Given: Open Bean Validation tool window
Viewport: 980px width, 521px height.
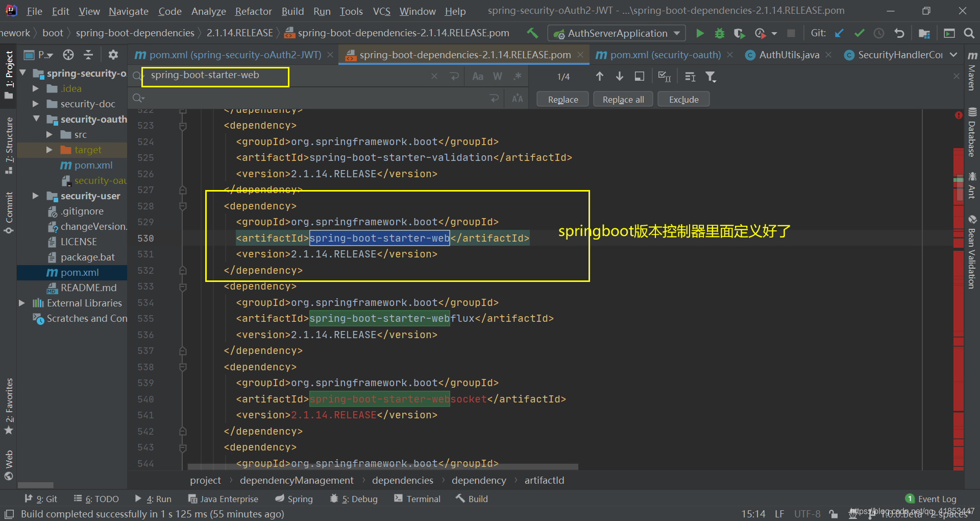Looking at the screenshot, I should click(972, 251).
